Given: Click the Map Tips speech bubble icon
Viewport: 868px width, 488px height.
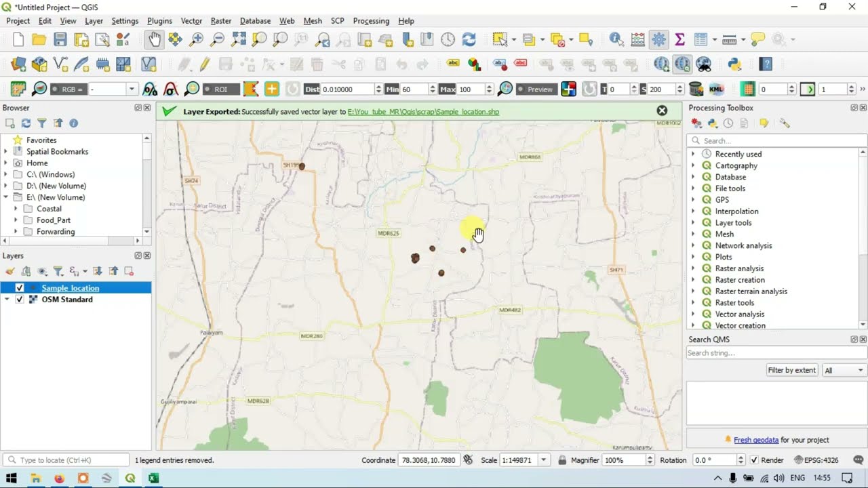Looking at the screenshot, I should point(757,39).
